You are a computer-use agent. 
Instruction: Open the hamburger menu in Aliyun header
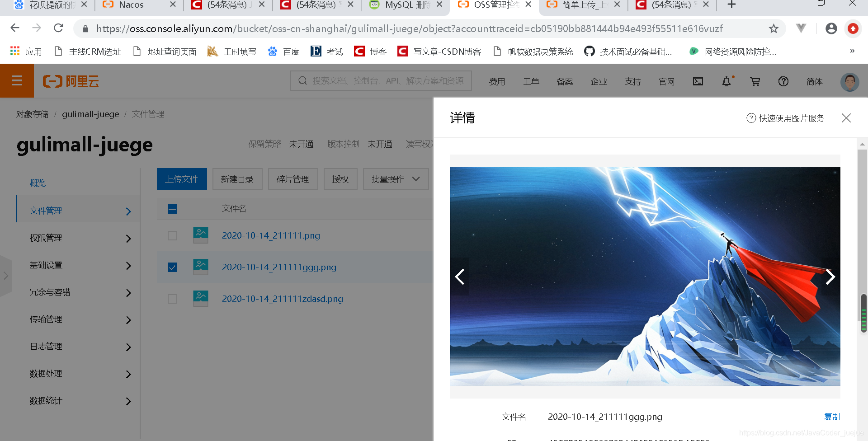(17, 81)
